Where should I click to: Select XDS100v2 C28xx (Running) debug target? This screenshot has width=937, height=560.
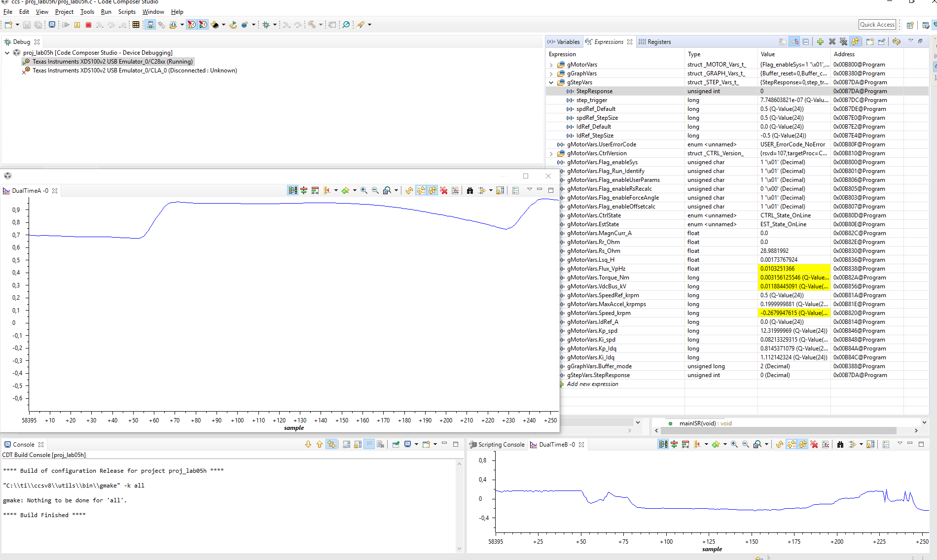108,62
